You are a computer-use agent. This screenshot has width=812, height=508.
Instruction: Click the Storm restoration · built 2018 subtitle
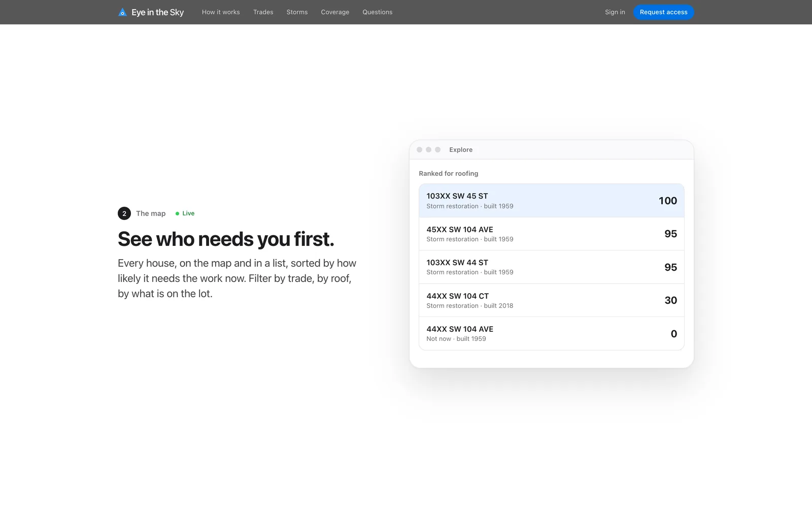coord(470,306)
